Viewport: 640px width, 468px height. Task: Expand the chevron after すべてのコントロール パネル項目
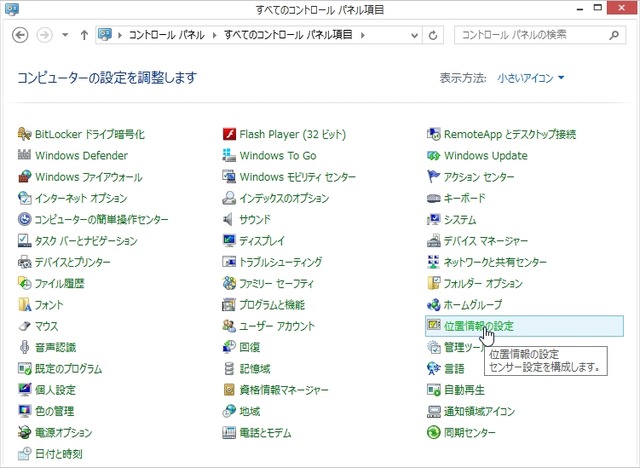coord(362,35)
